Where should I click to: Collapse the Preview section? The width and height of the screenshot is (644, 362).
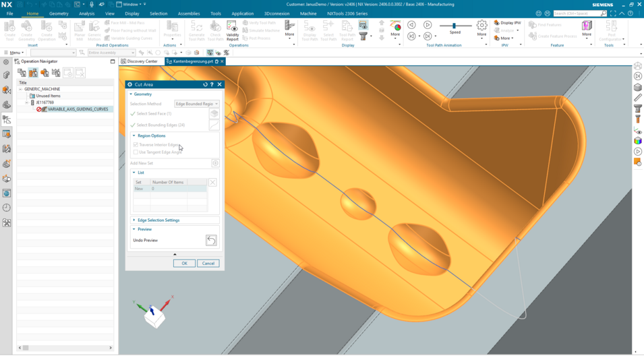134,229
